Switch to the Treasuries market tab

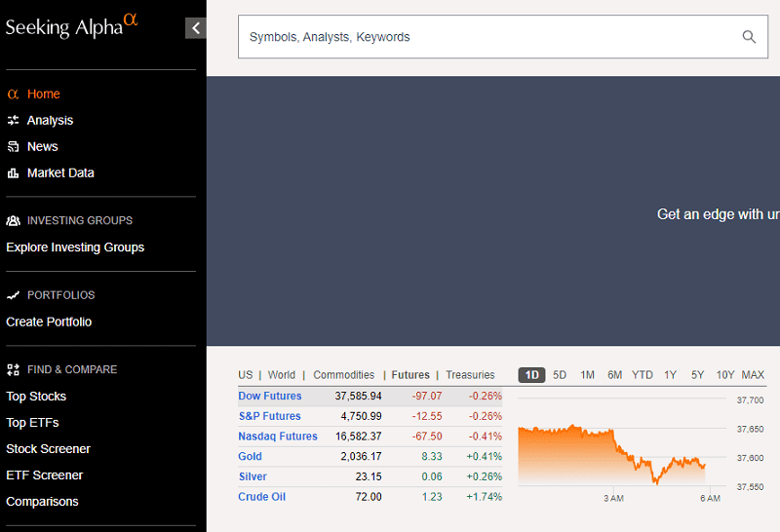(x=470, y=375)
